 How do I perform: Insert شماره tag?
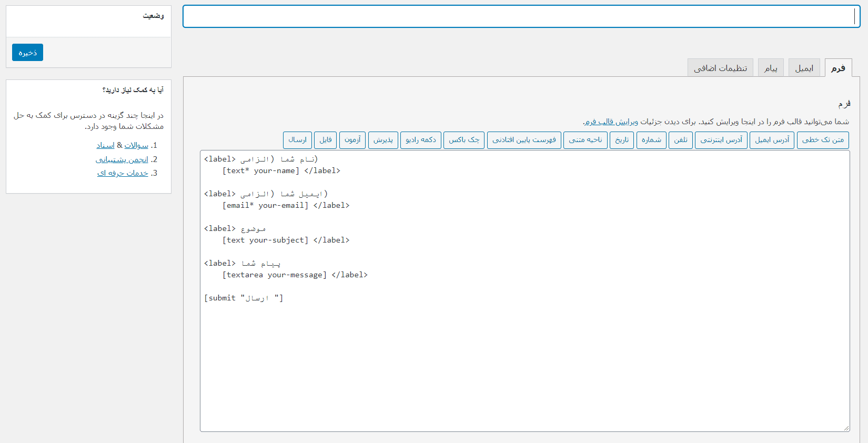point(651,140)
